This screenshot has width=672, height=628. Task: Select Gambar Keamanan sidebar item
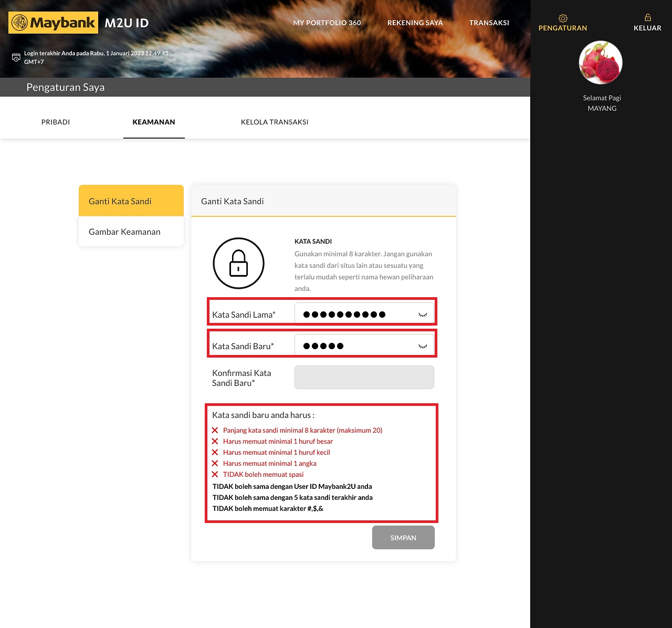coord(131,232)
